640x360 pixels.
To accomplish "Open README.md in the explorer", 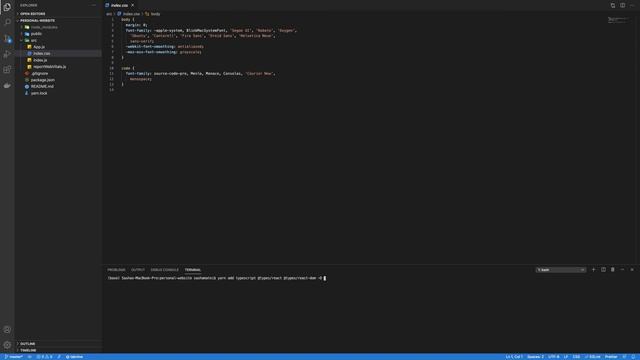I will (42, 87).
